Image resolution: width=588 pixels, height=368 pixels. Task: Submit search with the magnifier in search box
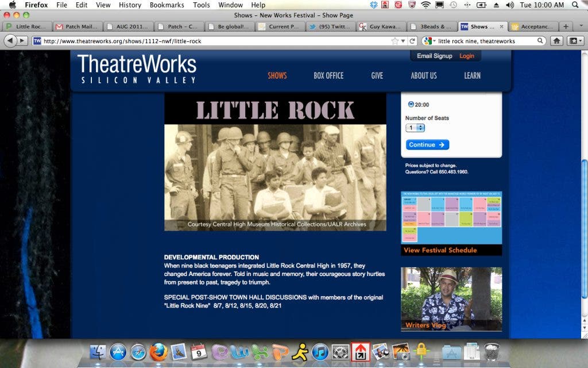[540, 41]
